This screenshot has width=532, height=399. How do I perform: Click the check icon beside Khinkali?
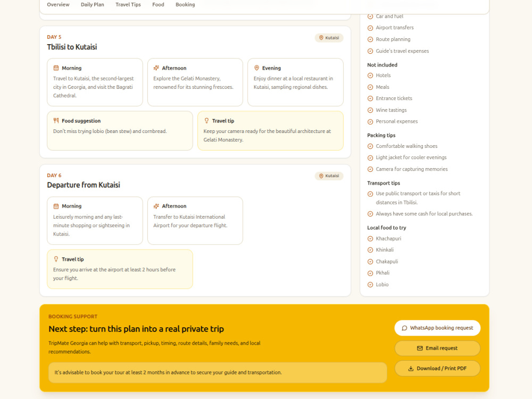(x=370, y=250)
